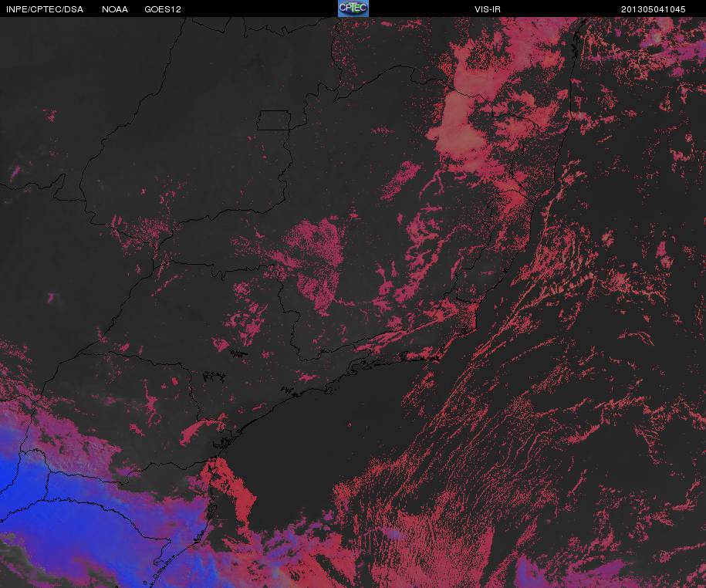Image resolution: width=706 pixels, height=588 pixels.
Task: Select the INPE/CPTEC/DSA header text
Action: [x=45, y=9]
